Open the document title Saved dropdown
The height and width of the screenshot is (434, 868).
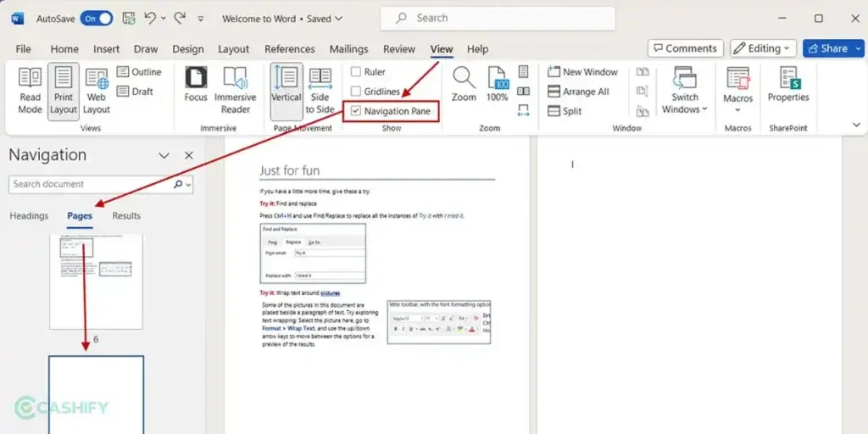339,19
